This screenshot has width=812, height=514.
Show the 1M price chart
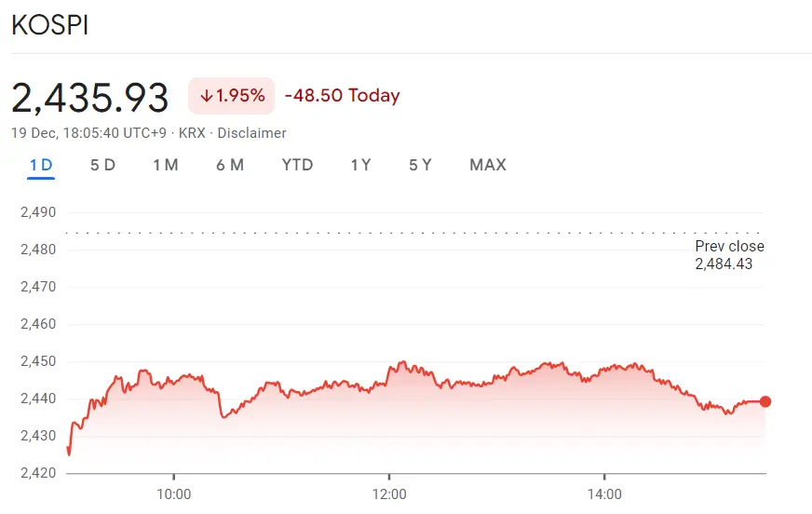click(166, 165)
